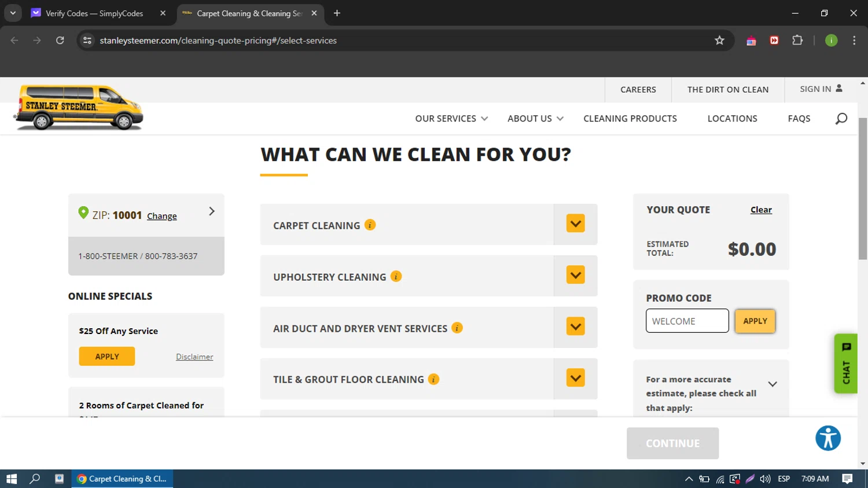Open info for Air Duct and Dryer Vent

[x=457, y=328]
